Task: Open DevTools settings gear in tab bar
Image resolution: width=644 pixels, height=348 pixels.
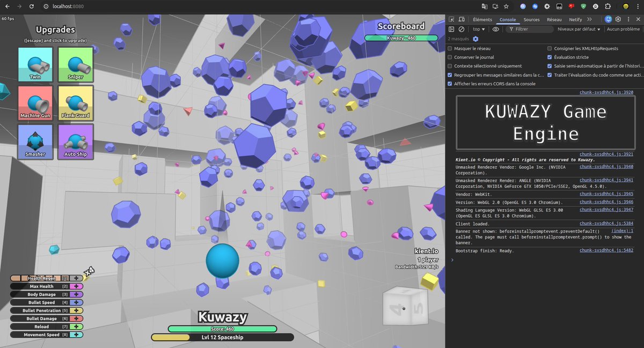Action: 618,19
